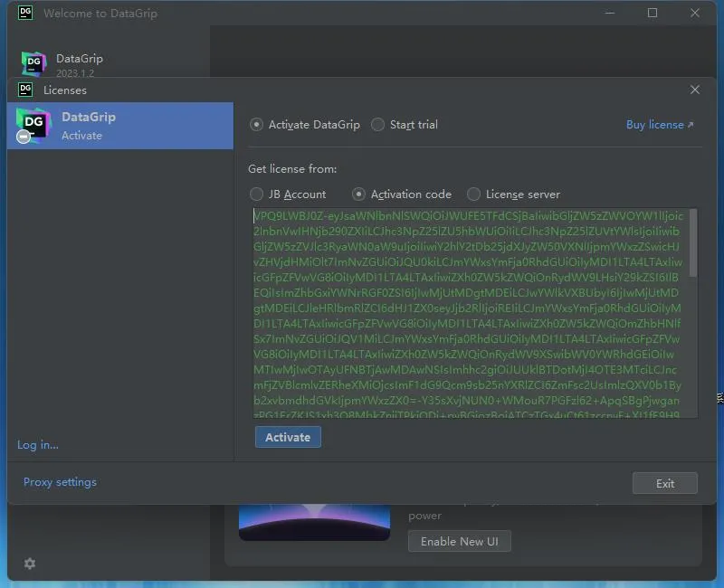Screen dimensions: 724x588
Task: Select the Start trial radio option
Action: pos(377,125)
